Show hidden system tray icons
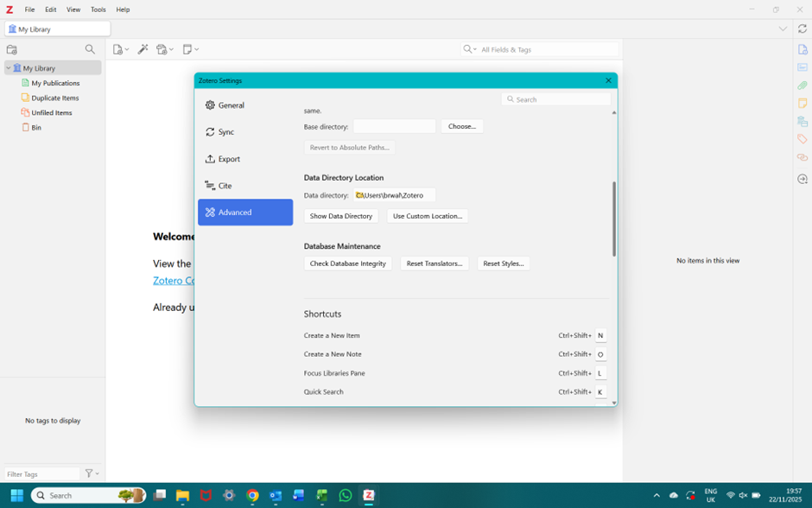Viewport: 812px width, 508px height. pos(657,496)
